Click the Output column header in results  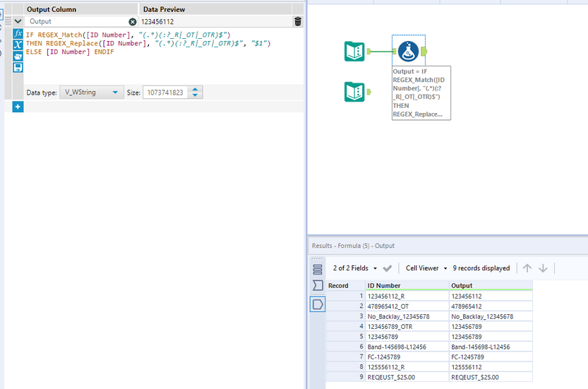pos(491,285)
